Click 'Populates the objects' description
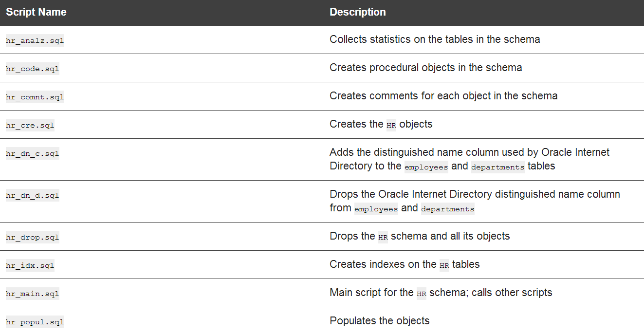Viewport: 644px width, 335px height. [x=380, y=321]
